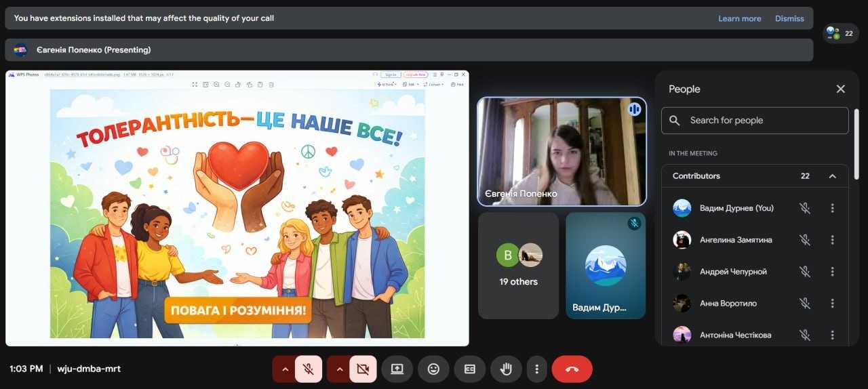868x389 pixels.
Task: Click the participants count icon at top right
Action: tap(840, 33)
